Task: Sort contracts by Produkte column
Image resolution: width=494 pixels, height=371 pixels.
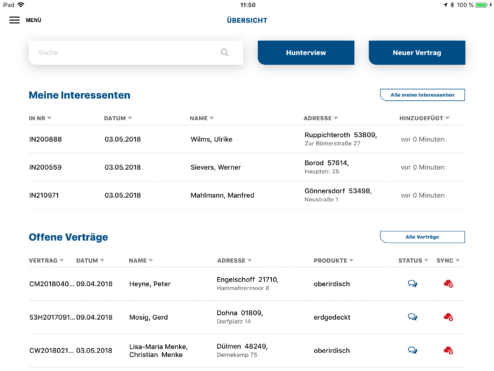Action: tap(333, 260)
